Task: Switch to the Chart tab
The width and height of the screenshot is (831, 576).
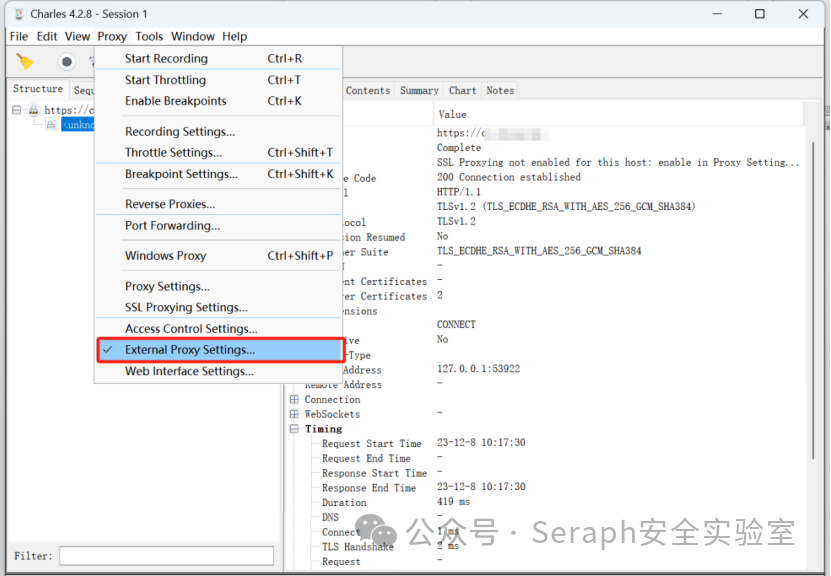Action: click(463, 91)
